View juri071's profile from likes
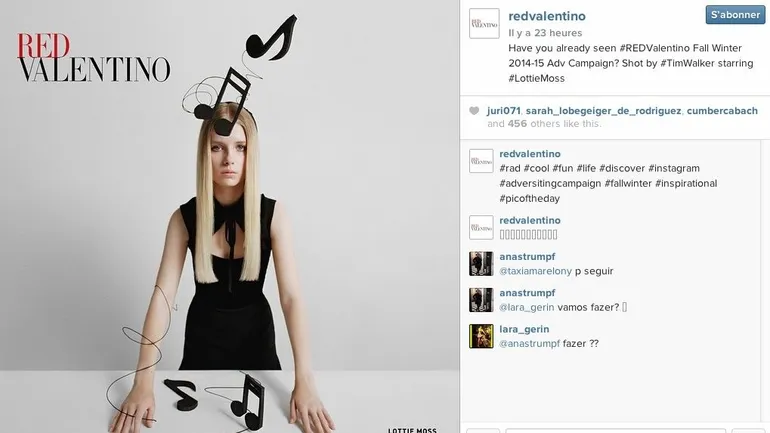 coord(504,111)
